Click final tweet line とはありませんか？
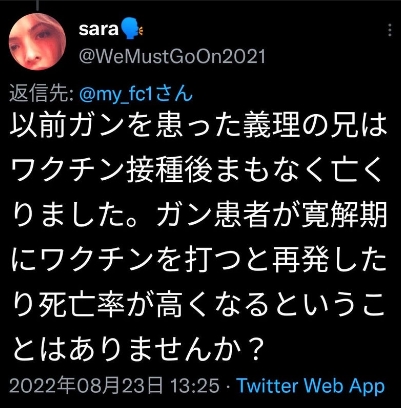 136,349
